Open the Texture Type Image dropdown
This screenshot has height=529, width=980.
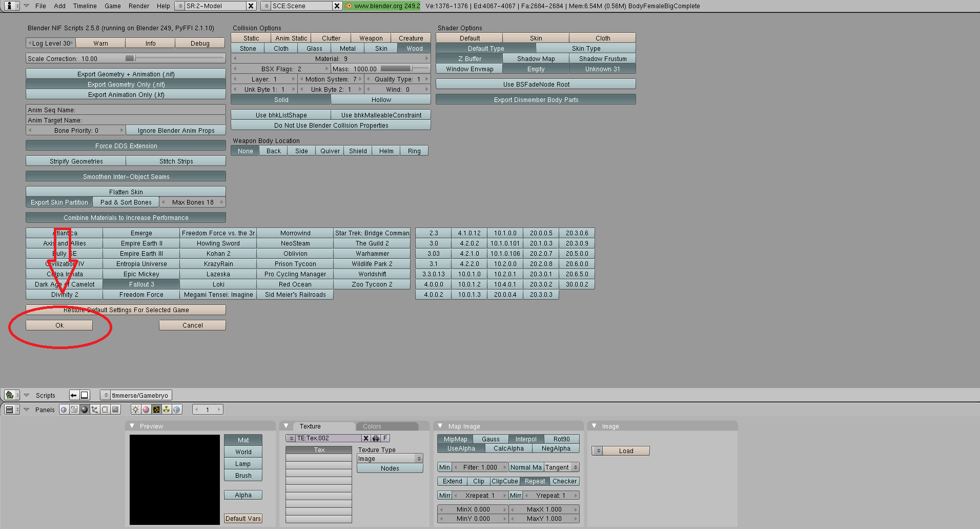(x=390, y=458)
